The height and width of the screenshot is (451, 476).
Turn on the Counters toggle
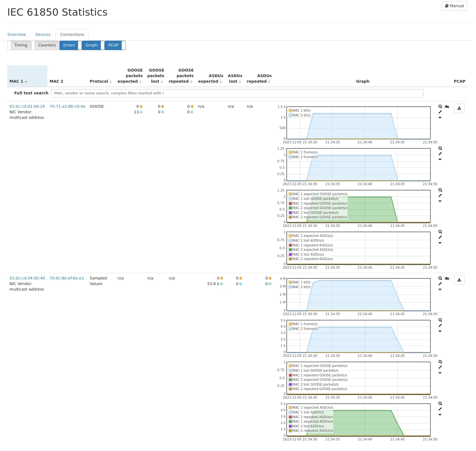(x=45, y=45)
